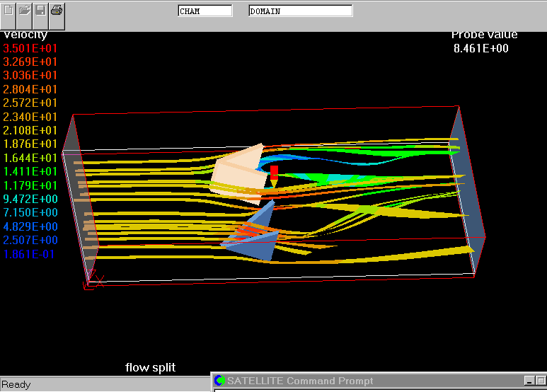Click the SATELLITE Command Prompt window icon
This screenshot has height=392, width=547.
(219, 381)
